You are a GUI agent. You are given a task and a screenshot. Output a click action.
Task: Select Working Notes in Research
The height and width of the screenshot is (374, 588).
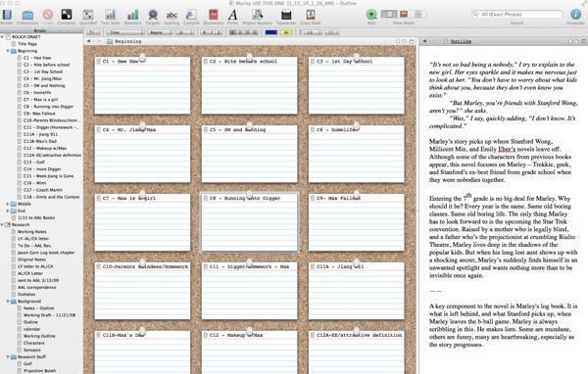pyautogui.click(x=32, y=232)
